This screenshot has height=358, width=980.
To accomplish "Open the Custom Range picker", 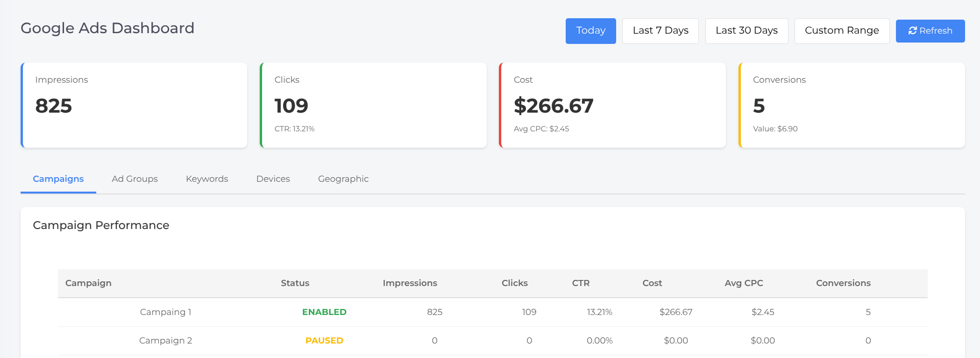I will 842,31.
